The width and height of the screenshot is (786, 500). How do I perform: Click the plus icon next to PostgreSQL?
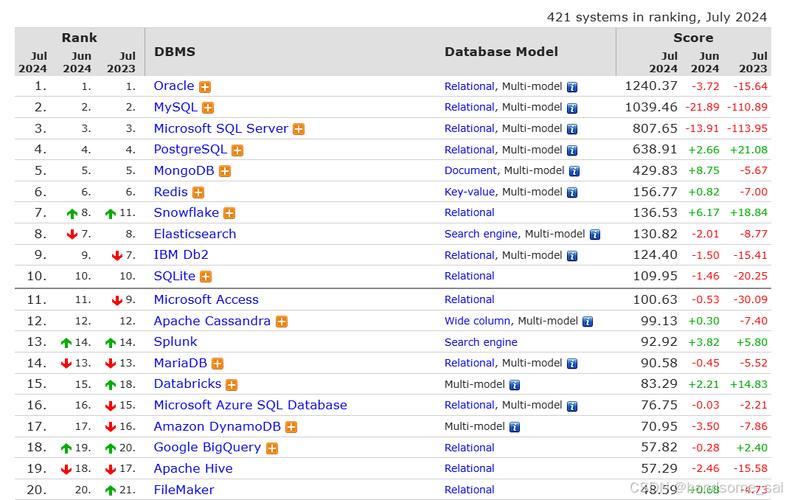point(237,150)
